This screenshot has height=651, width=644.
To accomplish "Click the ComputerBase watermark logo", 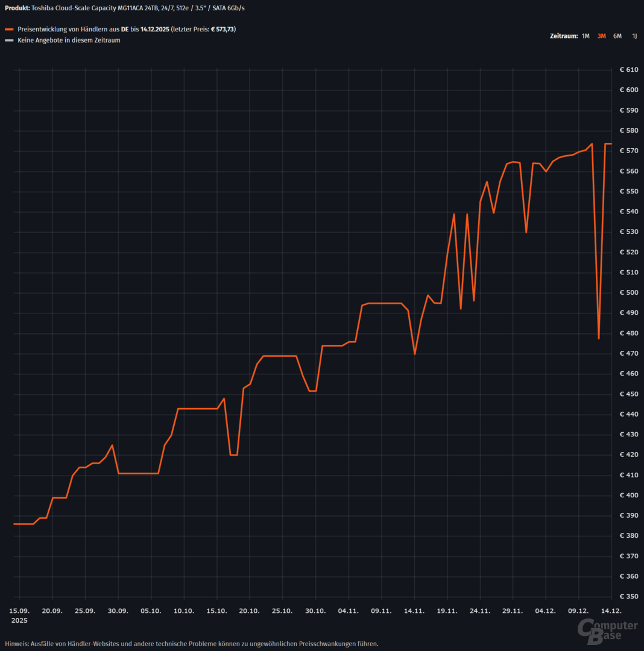I will click(x=607, y=630).
